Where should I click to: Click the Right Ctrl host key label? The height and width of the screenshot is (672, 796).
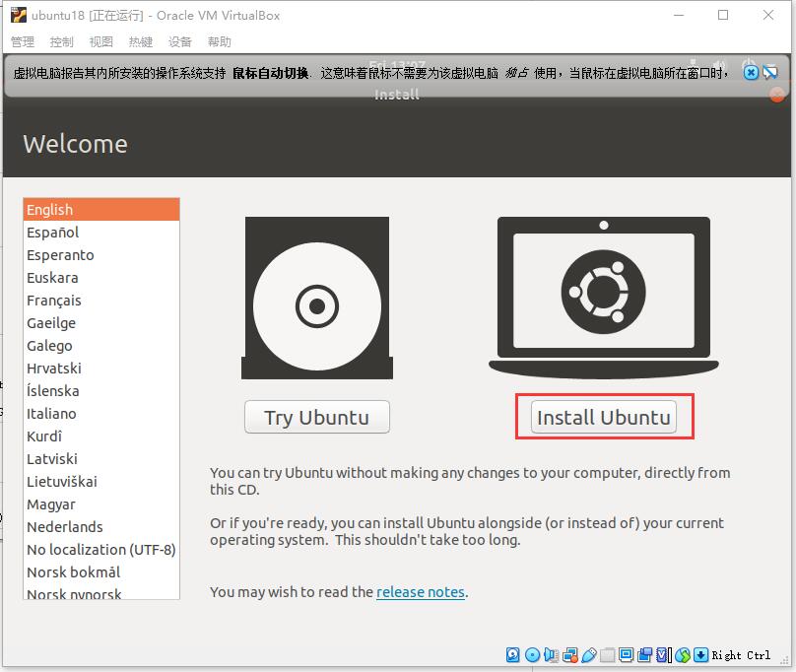pos(741,655)
